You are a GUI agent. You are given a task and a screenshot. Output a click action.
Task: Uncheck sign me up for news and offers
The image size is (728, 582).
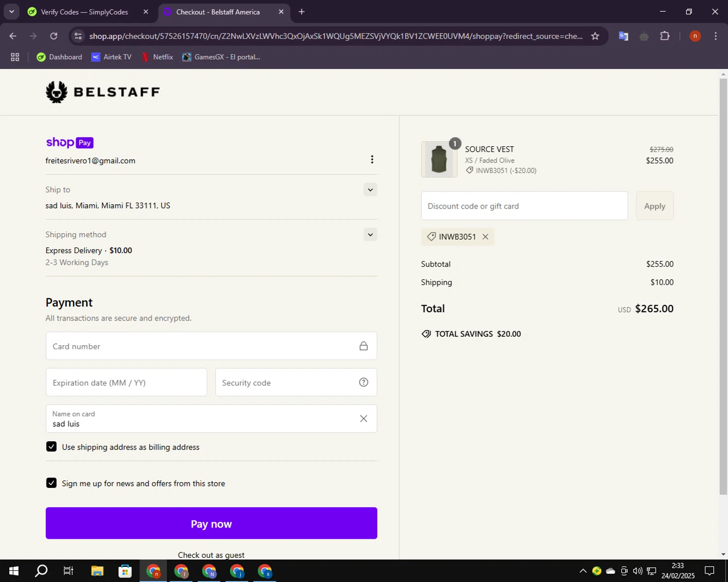tap(51, 483)
